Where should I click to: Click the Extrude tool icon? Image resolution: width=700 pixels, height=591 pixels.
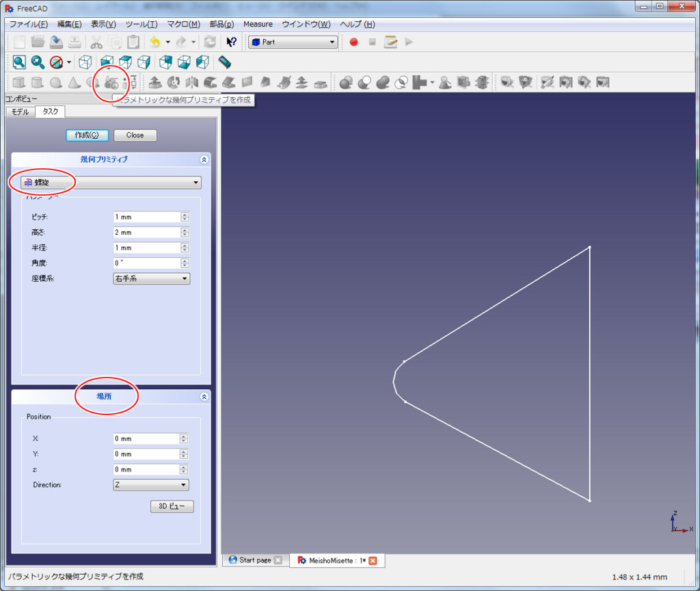[155, 82]
